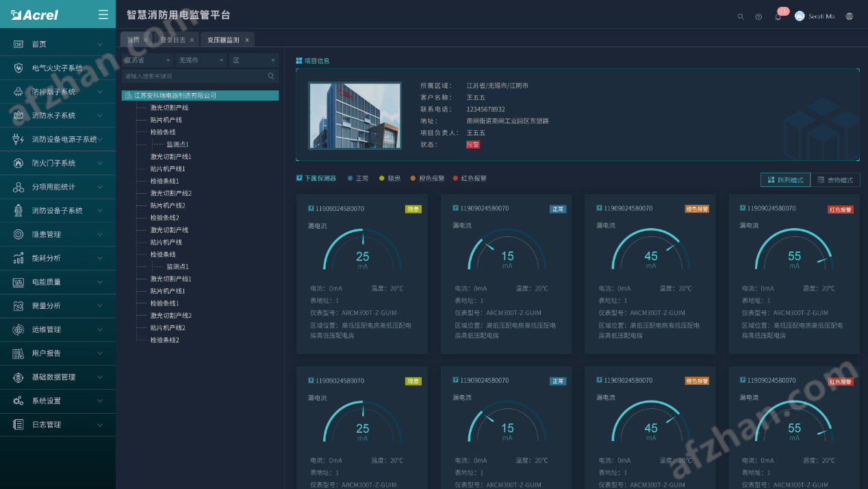The width and height of the screenshot is (868, 489).
Task: Click the Acrel logo
Action: coord(34,15)
